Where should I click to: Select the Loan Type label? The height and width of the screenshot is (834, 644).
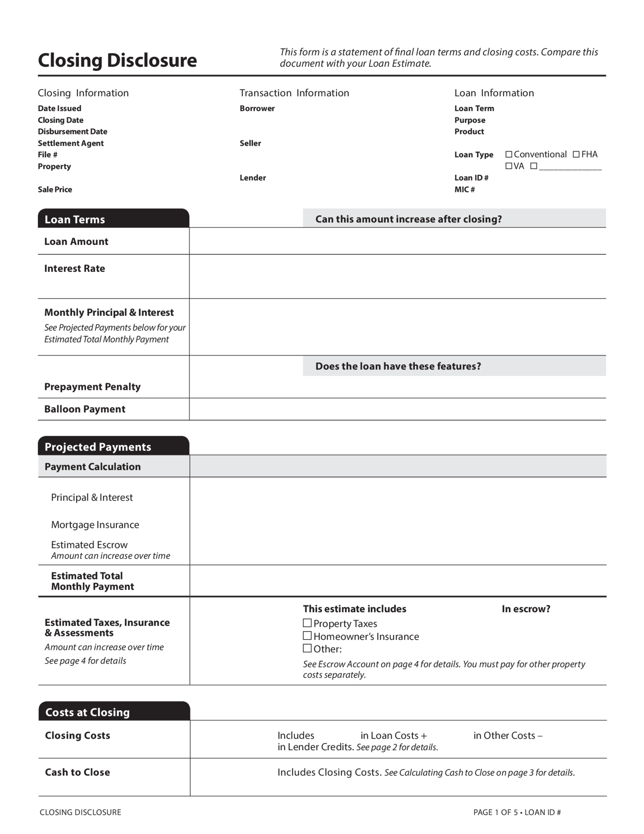(474, 155)
